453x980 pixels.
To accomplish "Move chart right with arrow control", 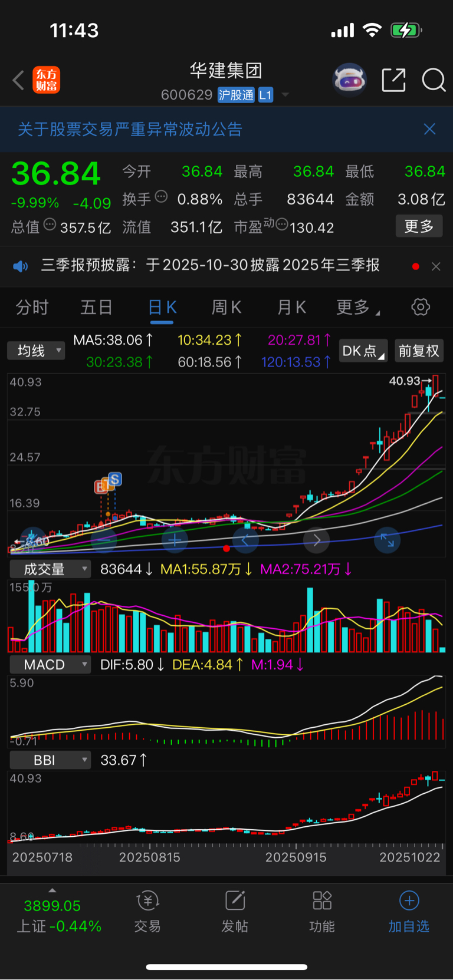I will (x=317, y=540).
